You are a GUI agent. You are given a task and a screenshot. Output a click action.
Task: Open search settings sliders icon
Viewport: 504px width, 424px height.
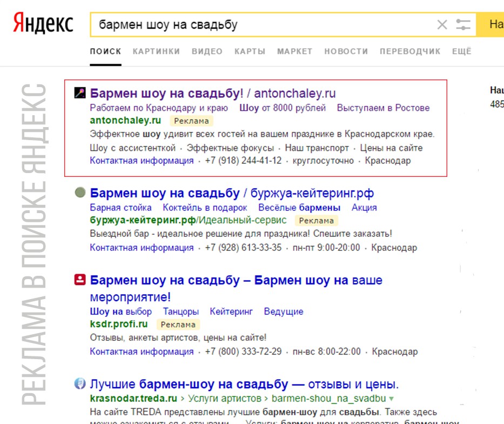tap(463, 24)
